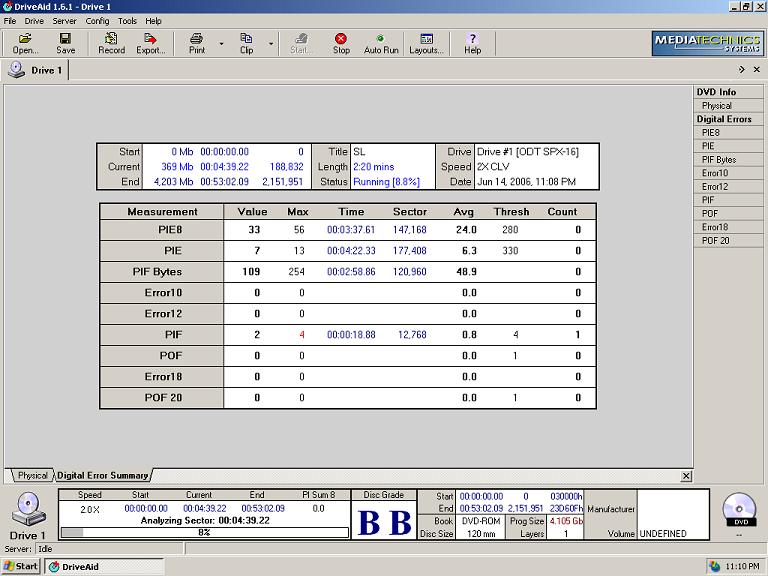Click the Export toolbar icon
The image size is (768, 576).
[150, 43]
